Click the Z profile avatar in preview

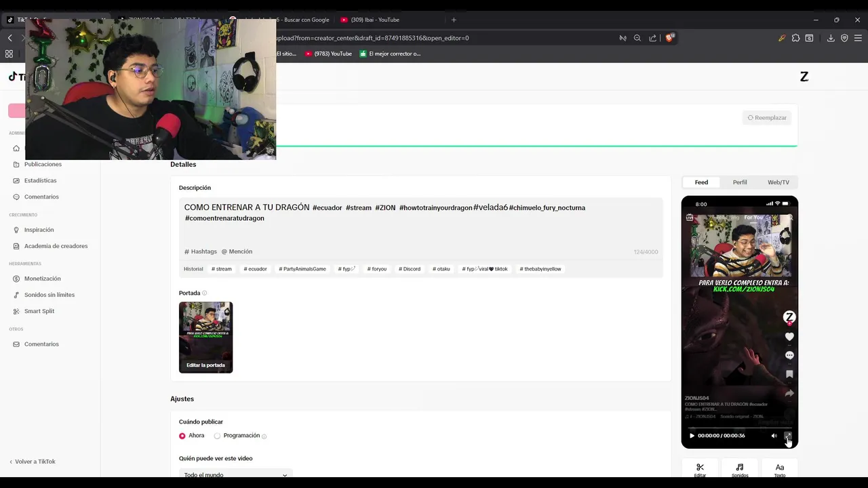[789, 317]
